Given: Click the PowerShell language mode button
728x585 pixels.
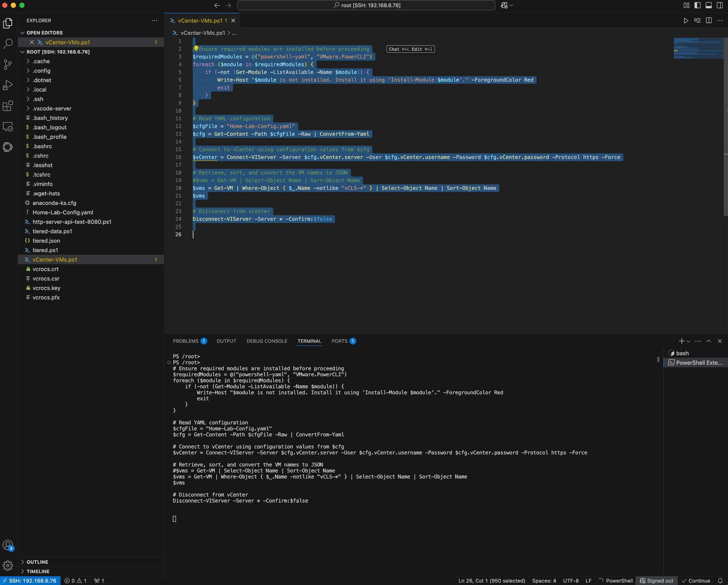Looking at the screenshot, I should (619, 581).
